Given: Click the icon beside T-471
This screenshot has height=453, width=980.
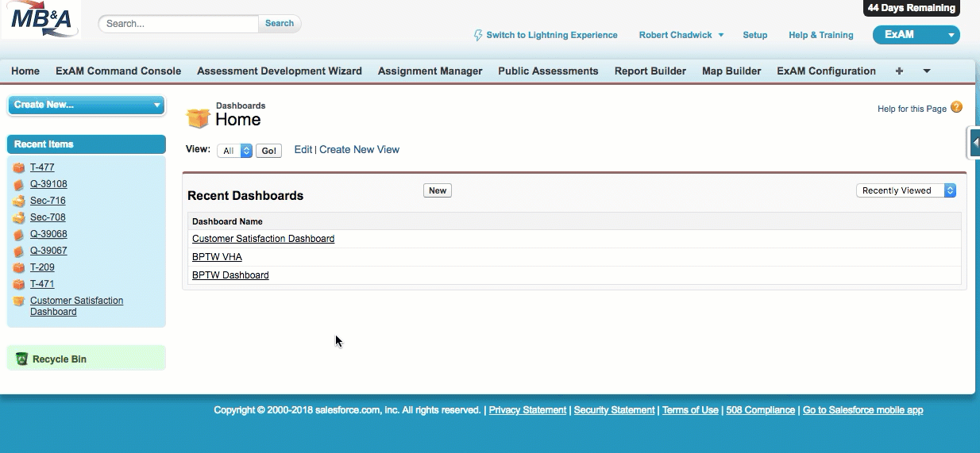Looking at the screenshot, I should (x=19, y=284).
